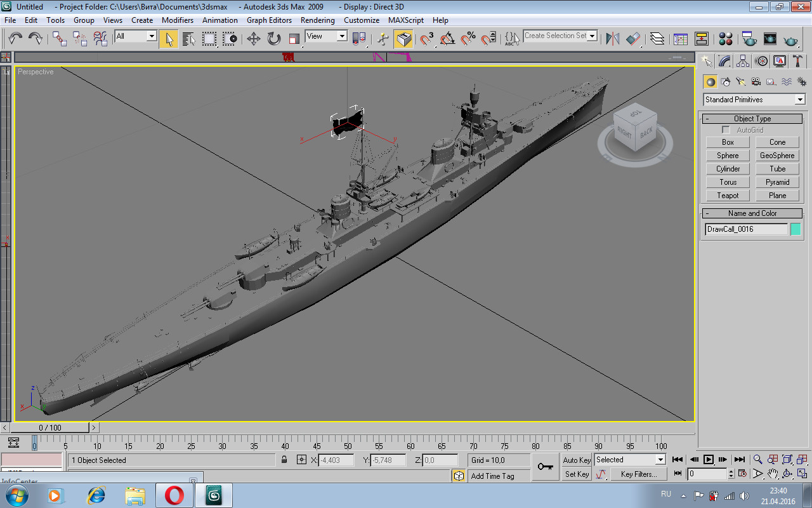
Task: Toggle the selection lock padlock
Action: pos(284,460)
